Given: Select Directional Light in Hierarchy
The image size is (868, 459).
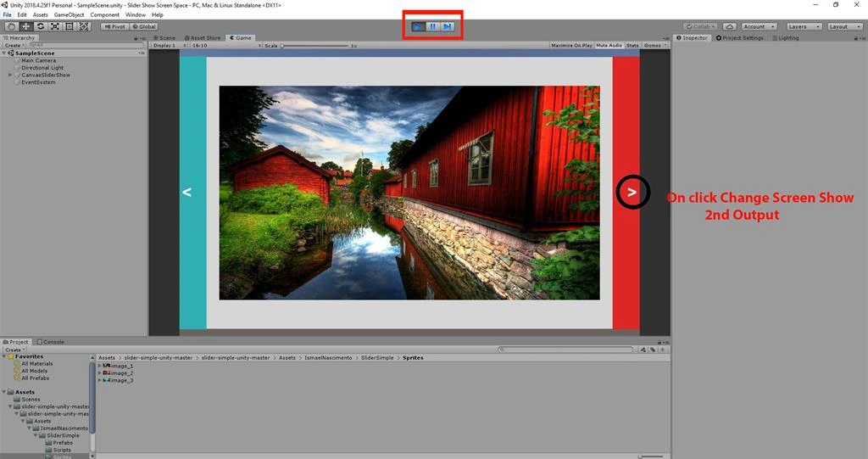Looking at the screenshot, I should tap(42, 68).
